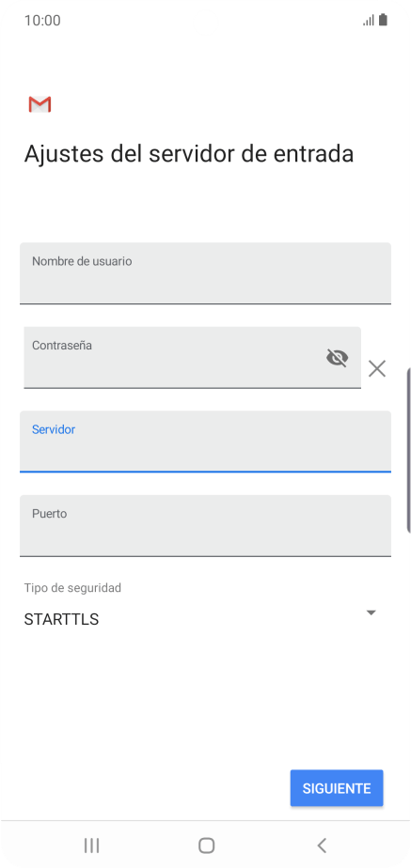Tap the Gmail envelope logo
The width and height of the screenshot is (411, 868).
(x=40, y=104)
